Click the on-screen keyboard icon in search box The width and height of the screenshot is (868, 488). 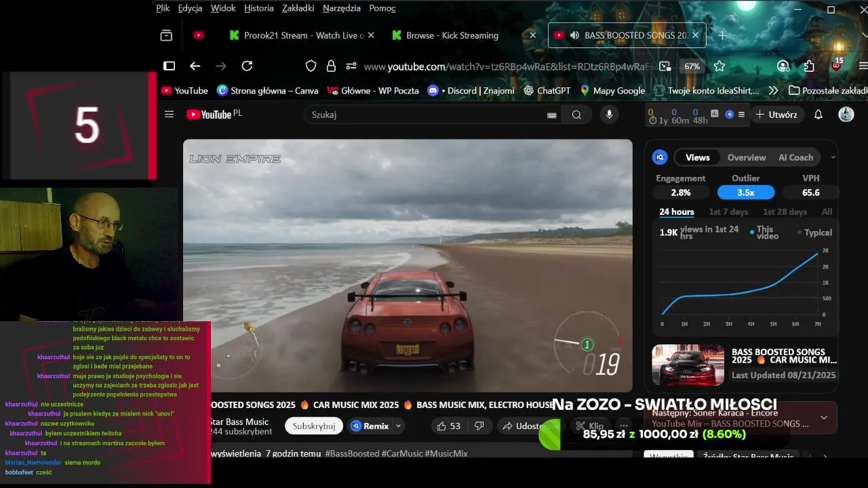pyautogui.click(x=552, y=115)
